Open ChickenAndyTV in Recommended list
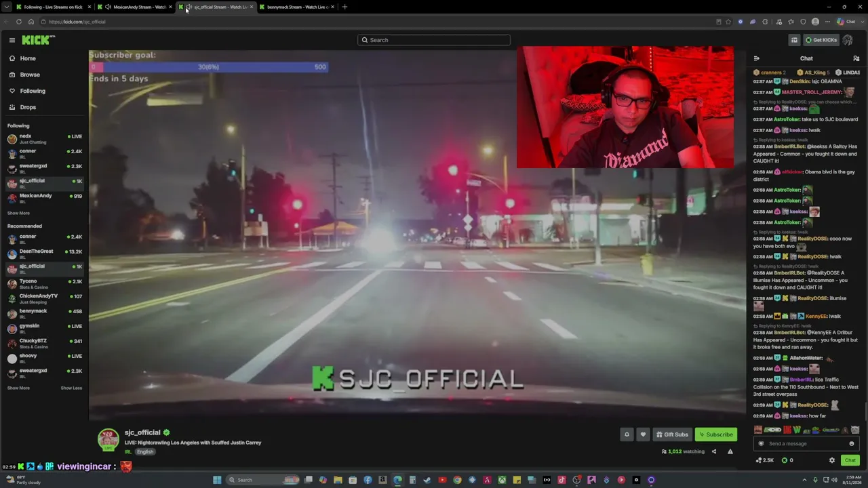Viewport: 868px width, 488px height. [x=44, y=299]
